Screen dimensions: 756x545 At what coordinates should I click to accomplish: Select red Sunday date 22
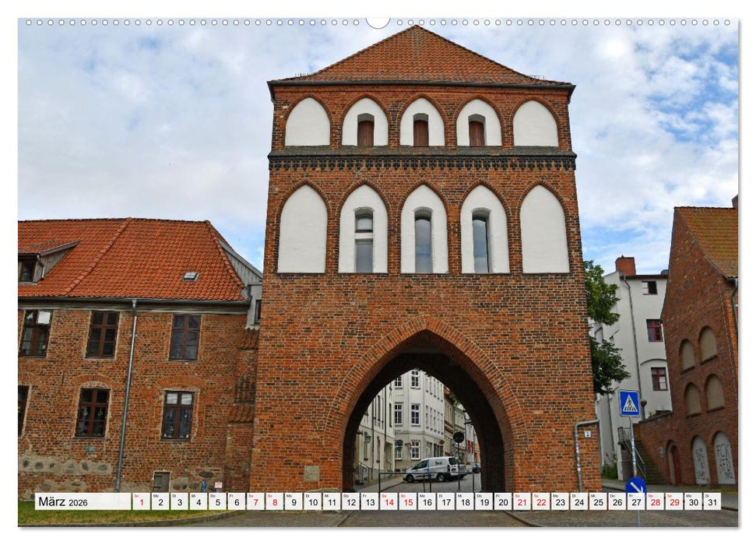(x=540, y=503)
